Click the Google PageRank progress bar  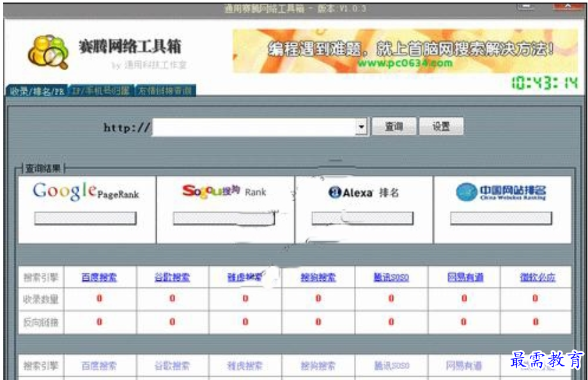85,218
